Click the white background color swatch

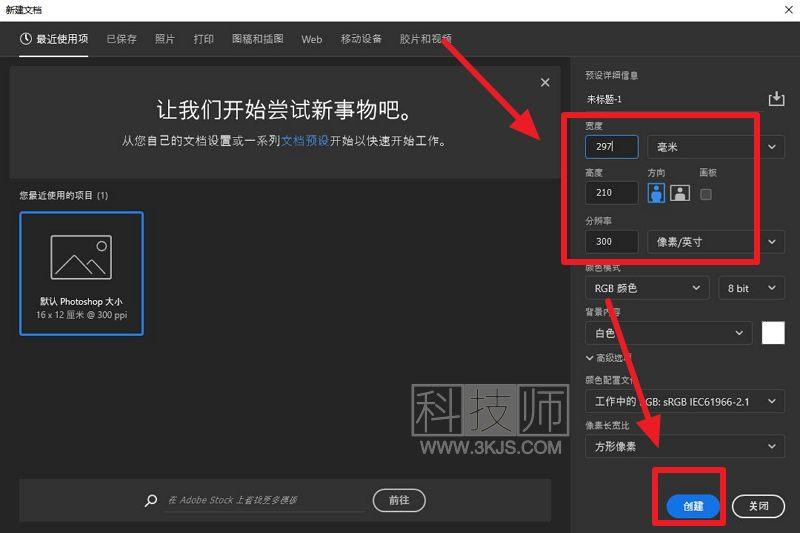point(773,333)
